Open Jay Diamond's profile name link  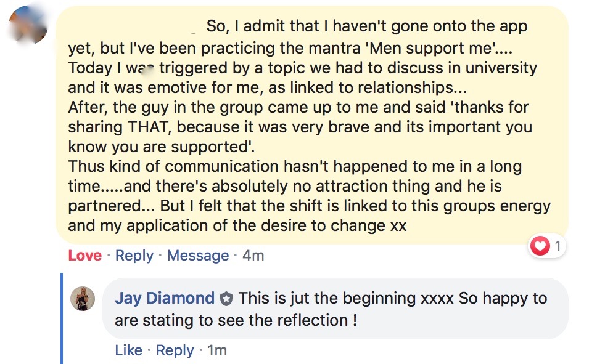pyautogui.click(x=165, y=299)
